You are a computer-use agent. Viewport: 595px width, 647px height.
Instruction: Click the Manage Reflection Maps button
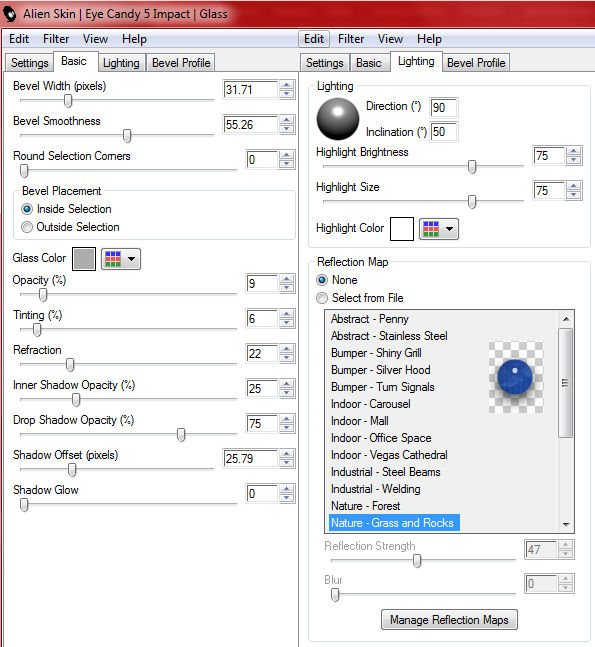[x=449, y=620]
